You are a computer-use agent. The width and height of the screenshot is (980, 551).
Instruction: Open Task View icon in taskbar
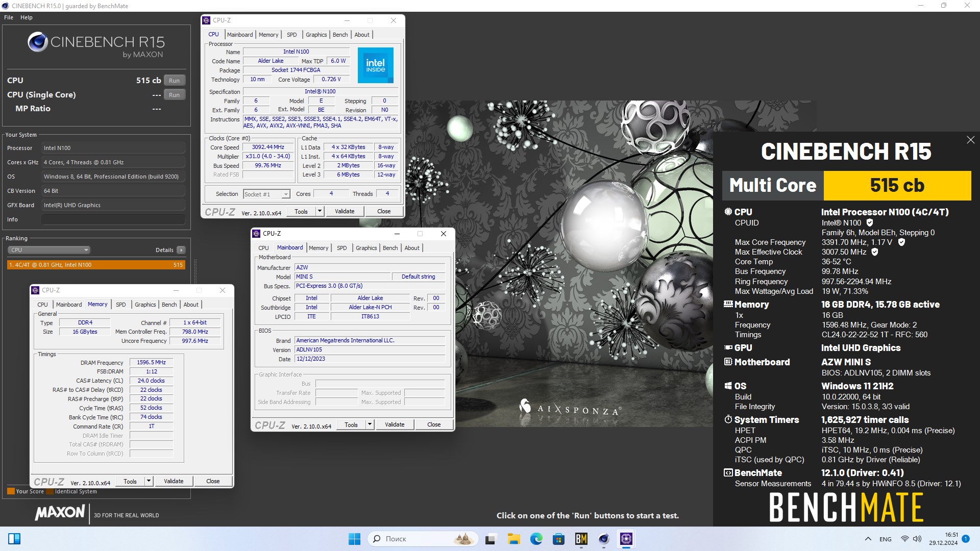[491, 539]
